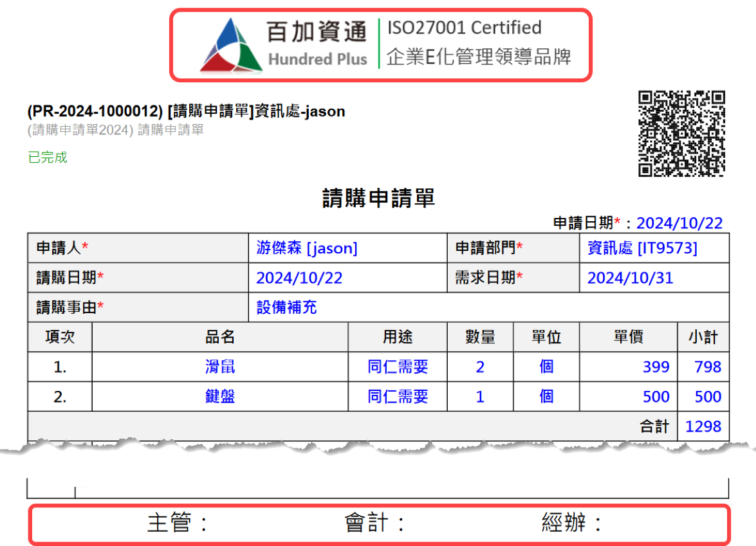This screenshot has height=546, width=756.
Task: Click the 申請日期 value 2024/10/22
Action: coord(679,223)
